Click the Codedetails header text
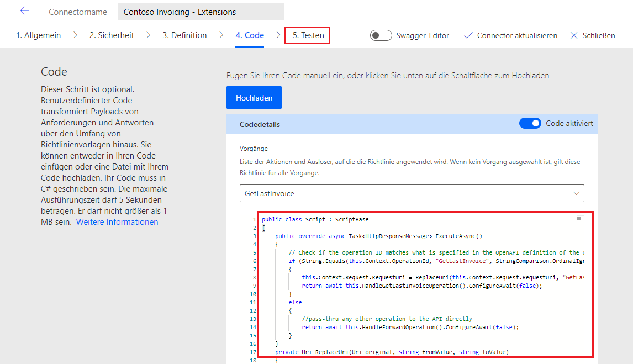Image resolution: width=633 pixels, height=364 pixels. [260, 124]
